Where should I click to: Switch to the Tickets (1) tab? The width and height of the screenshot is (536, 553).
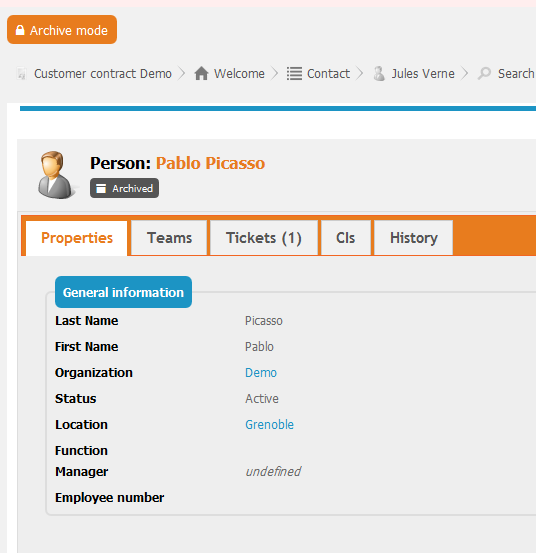click(x=264, y=238)
